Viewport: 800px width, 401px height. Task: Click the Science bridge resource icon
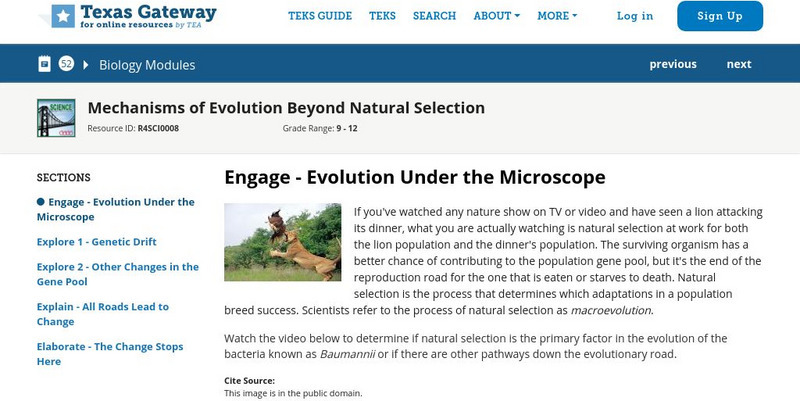pos(56,117)
